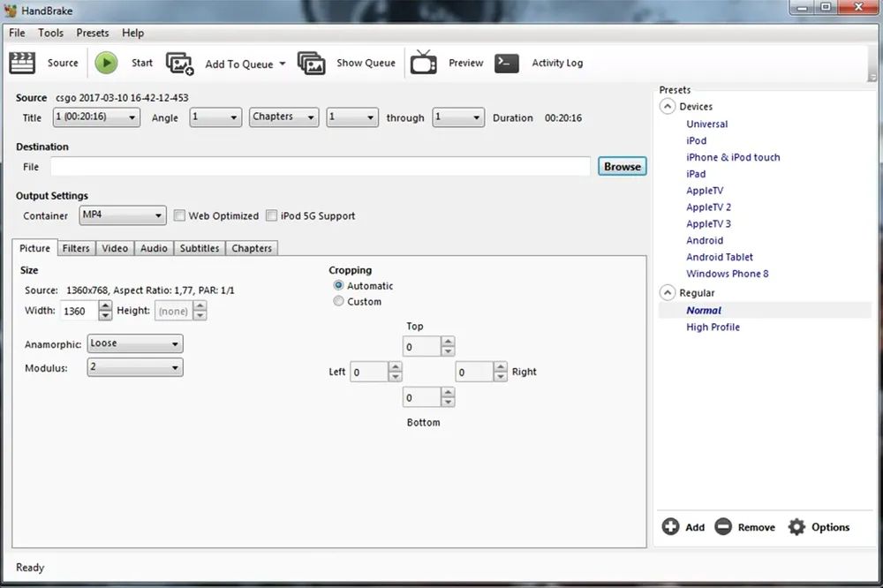Click the Preview label in toolbar

point(465,63)
